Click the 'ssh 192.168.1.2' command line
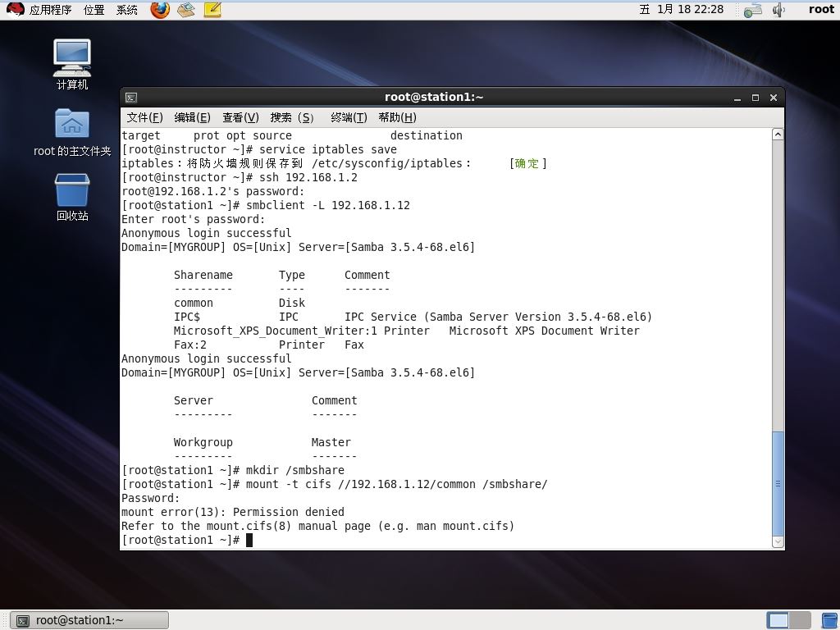Screen dimensions: 840x630 coord(240,177)
